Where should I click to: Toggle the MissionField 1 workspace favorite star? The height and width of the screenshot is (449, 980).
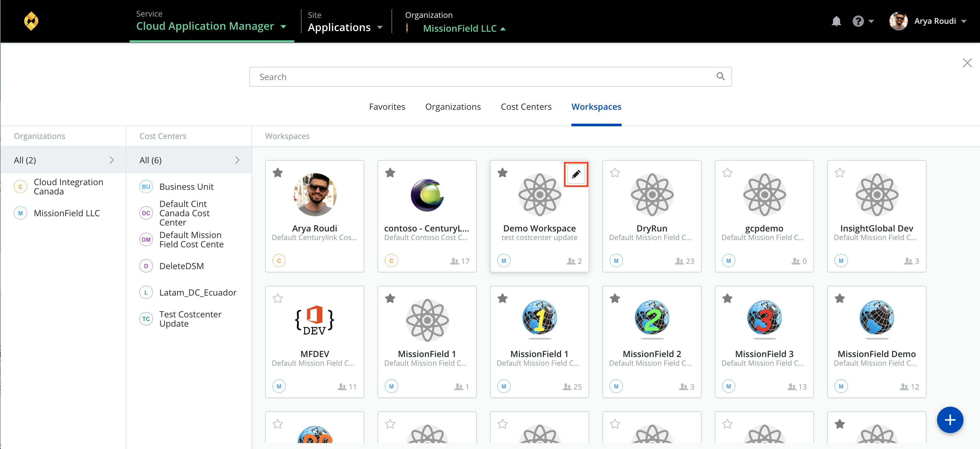[x=390, y=298]
